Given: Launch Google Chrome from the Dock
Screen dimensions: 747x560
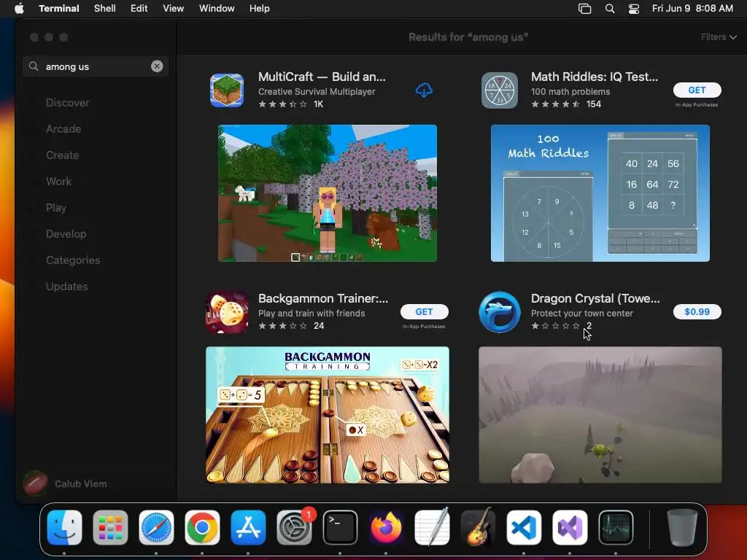Looking at the screenshot, I should [x=202, y=528].
